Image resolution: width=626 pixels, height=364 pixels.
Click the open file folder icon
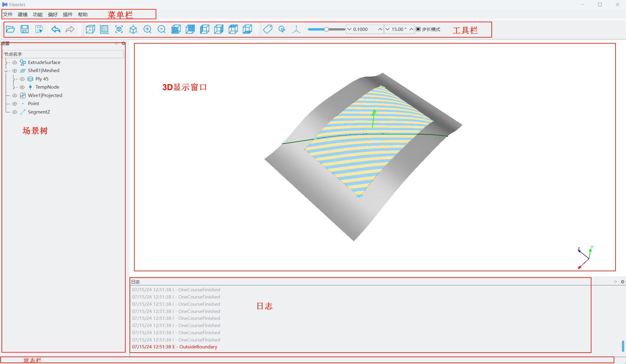(11, 29)
